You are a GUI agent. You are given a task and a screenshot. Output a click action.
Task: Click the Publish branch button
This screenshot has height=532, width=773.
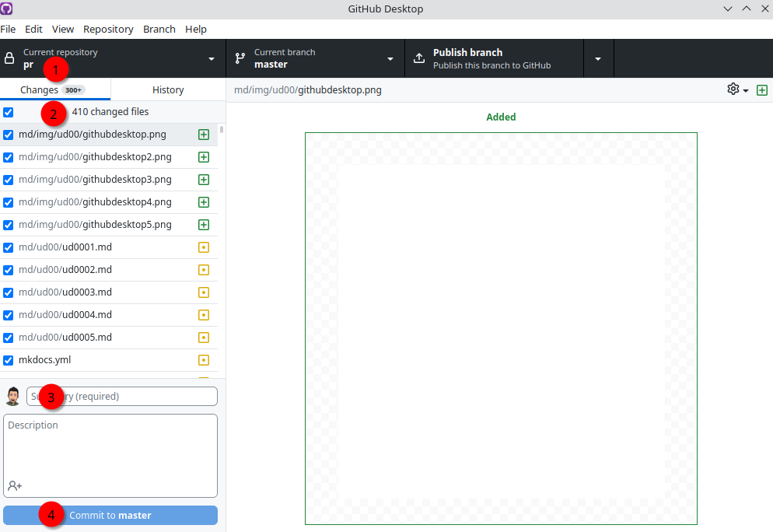(486, 58)
